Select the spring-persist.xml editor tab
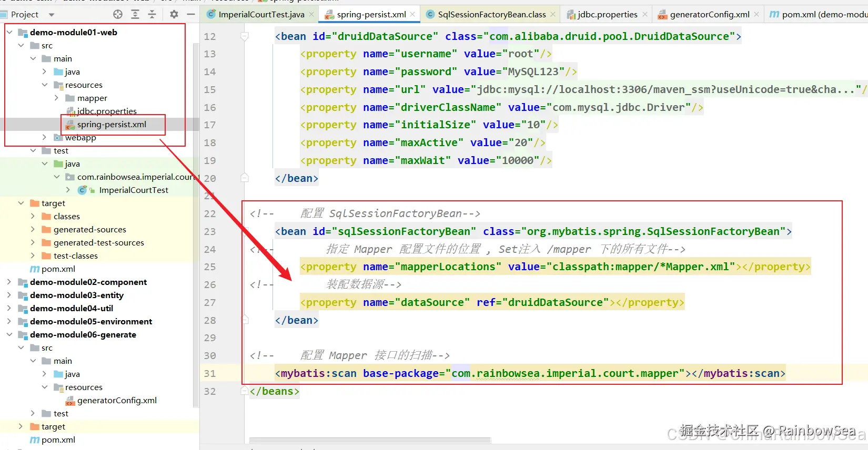868x450 pixels. (371, 14)
